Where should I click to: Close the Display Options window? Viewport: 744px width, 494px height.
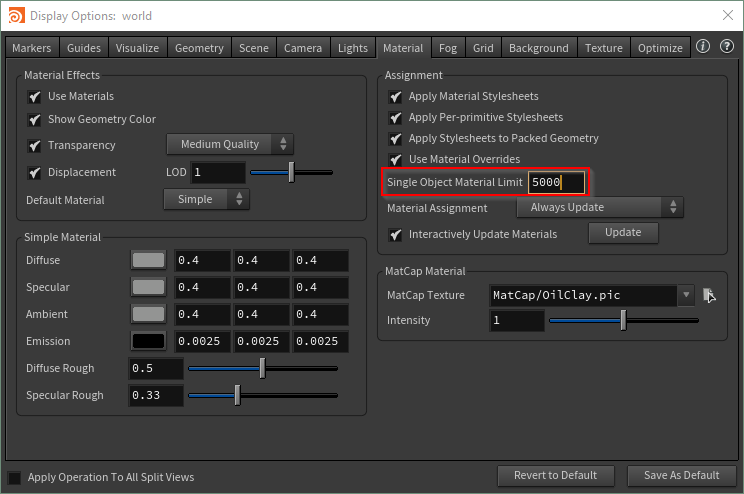click(x=725, y=16)
